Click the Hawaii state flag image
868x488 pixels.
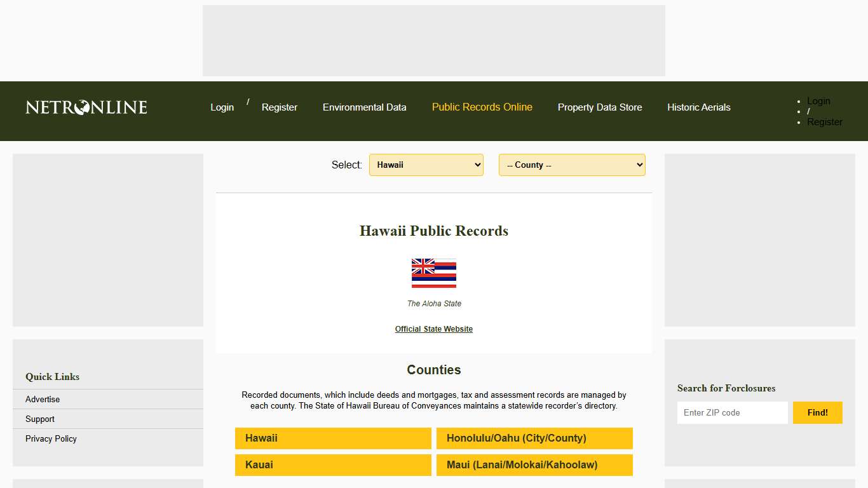(x=434, y=273)
